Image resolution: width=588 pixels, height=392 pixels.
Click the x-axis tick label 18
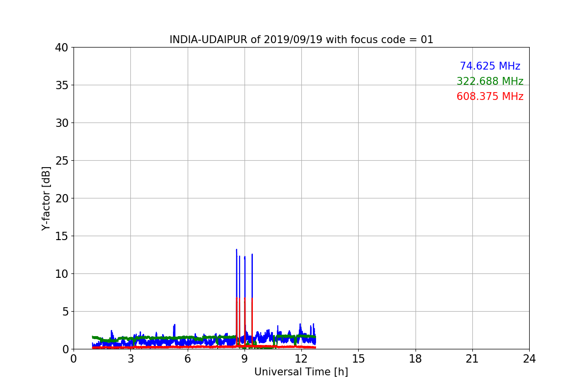[x=416, y=359]
